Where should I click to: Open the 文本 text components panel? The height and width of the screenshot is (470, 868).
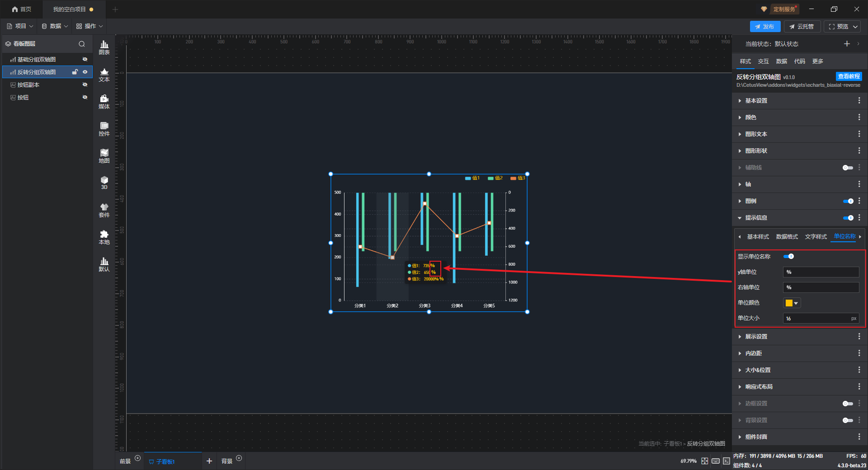click(104, 75)
